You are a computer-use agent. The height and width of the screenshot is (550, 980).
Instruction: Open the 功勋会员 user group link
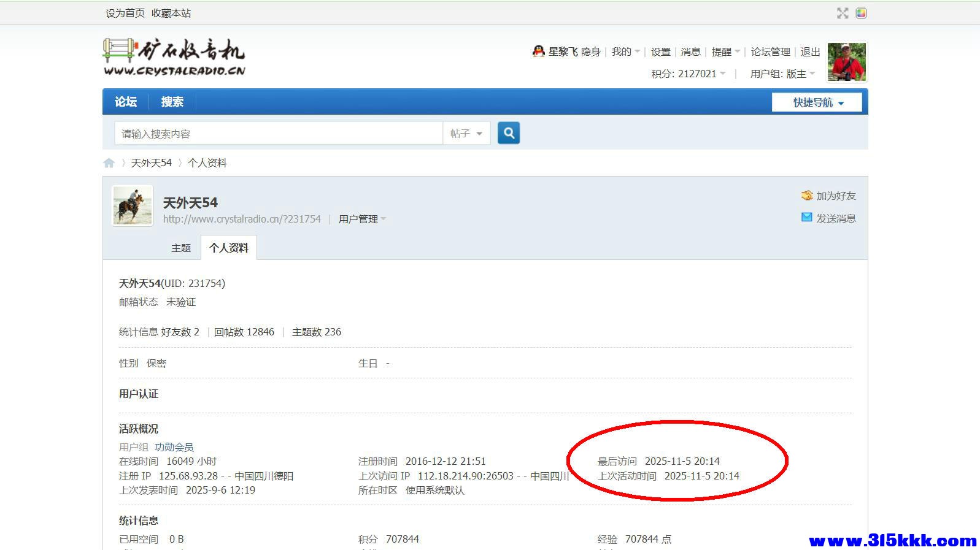click(174, 447)
